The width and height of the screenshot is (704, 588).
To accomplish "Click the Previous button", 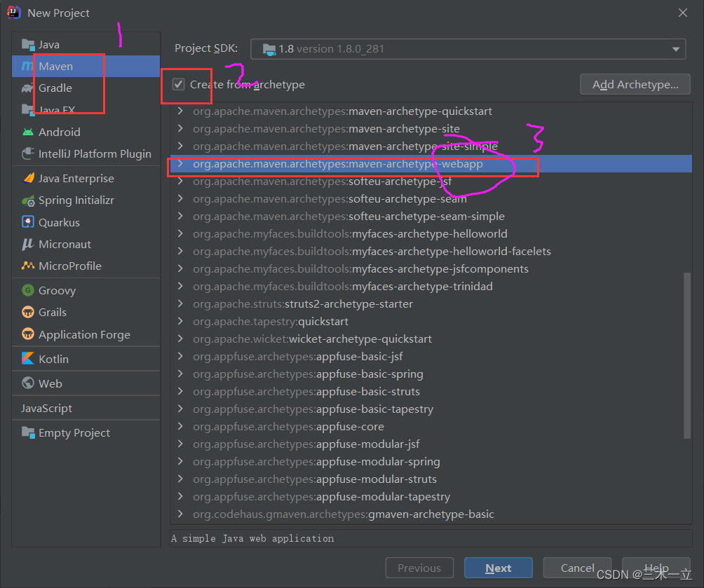I will point(419,568).
